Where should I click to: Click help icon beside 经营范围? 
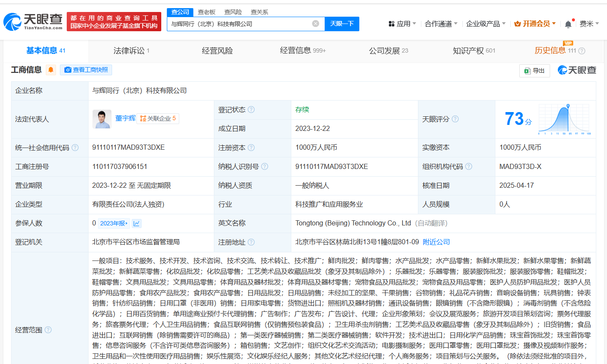pos(48,330)
